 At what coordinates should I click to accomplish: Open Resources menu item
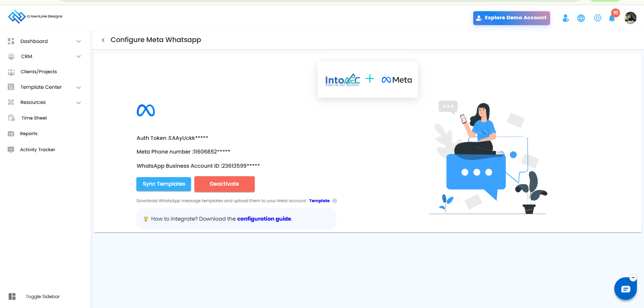33,102
